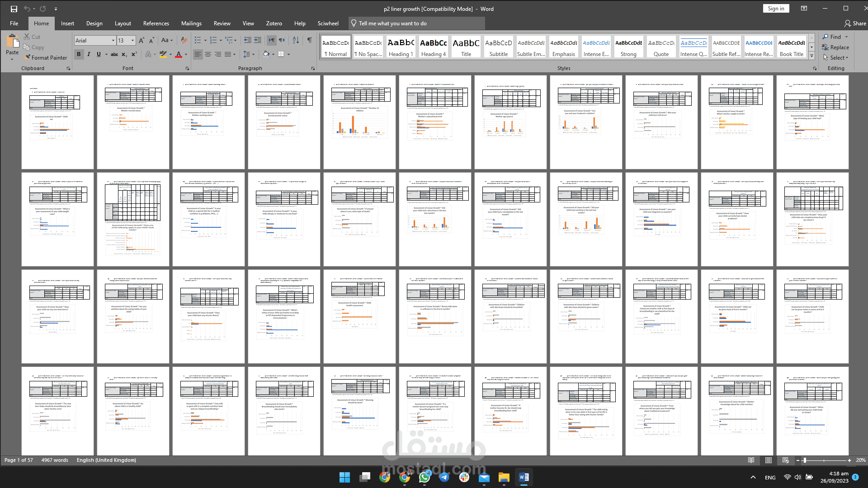Click the Sign in button
868x488 pixels.
tap(776, 9)
